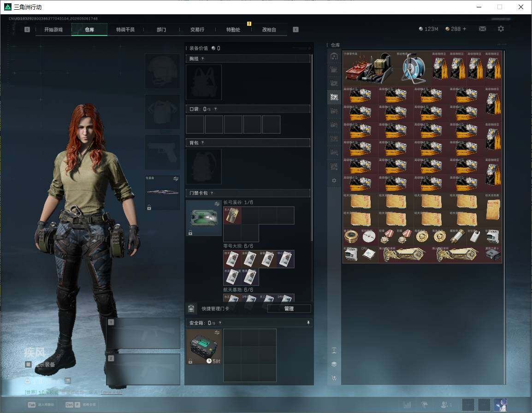Select the green key card case thumbnail
The width and height of the screenshot is (532, 413).
(204, 218)
